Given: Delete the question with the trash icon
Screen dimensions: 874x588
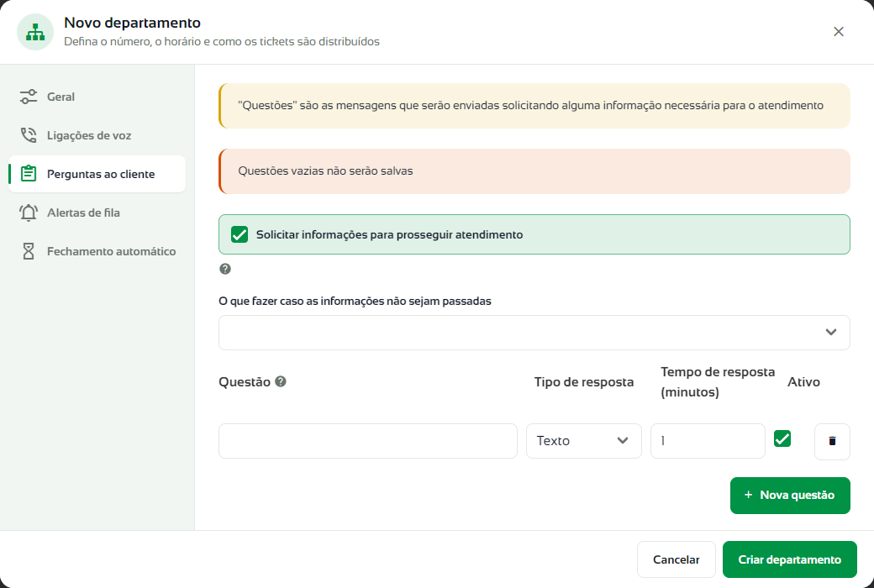Looking at the screenshot, I should click(x=832, y=441).
